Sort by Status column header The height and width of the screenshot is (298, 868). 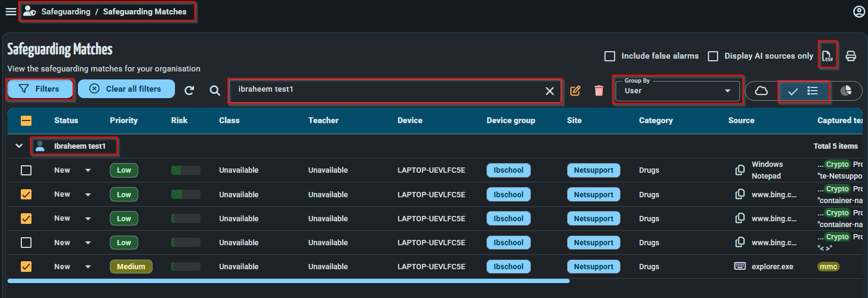(66, 120)
